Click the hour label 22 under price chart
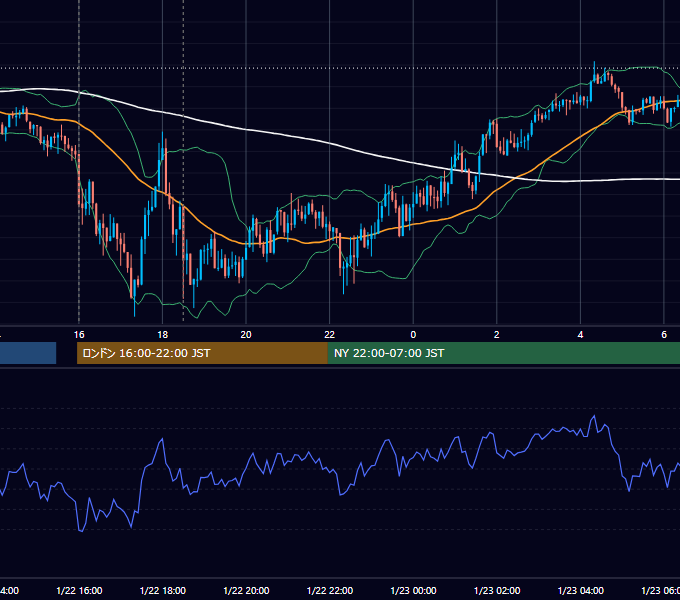 330,335
